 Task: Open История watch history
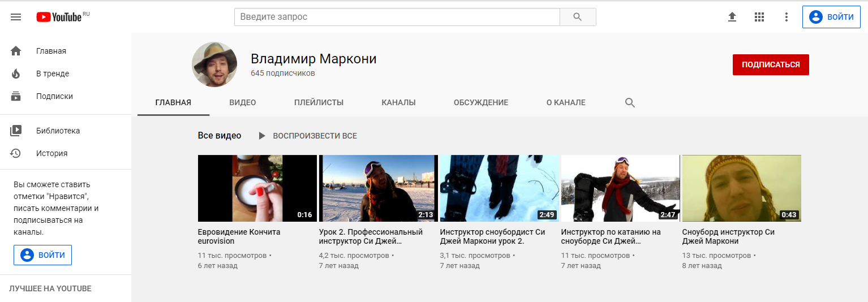click(x=51, y=153)
